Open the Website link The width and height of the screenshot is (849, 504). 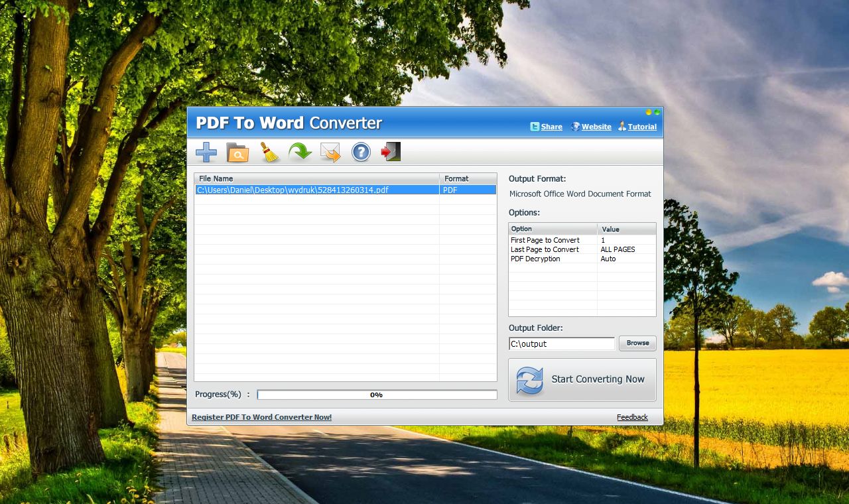coord(596,127)
